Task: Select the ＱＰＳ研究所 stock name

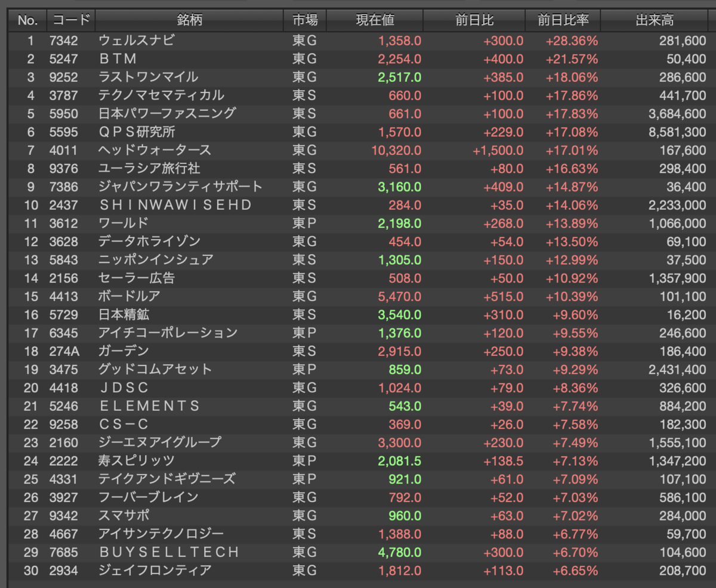Action: pyautogui.click(x=137, y=132)
